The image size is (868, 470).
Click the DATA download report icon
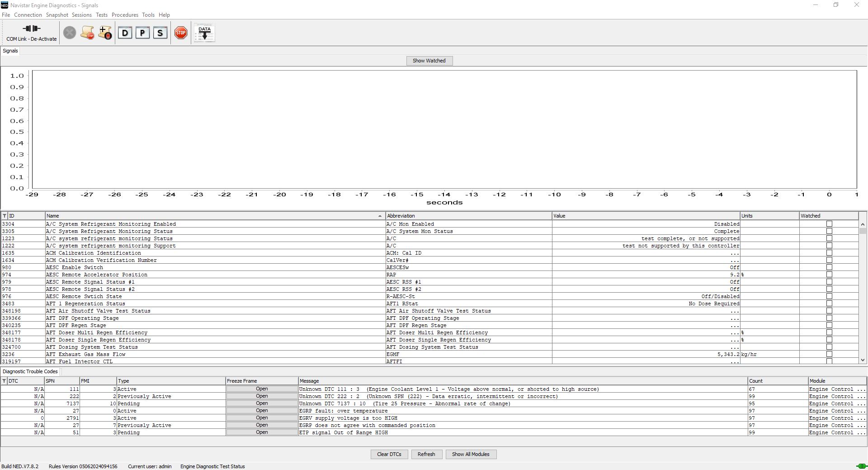tap(204, 33)
